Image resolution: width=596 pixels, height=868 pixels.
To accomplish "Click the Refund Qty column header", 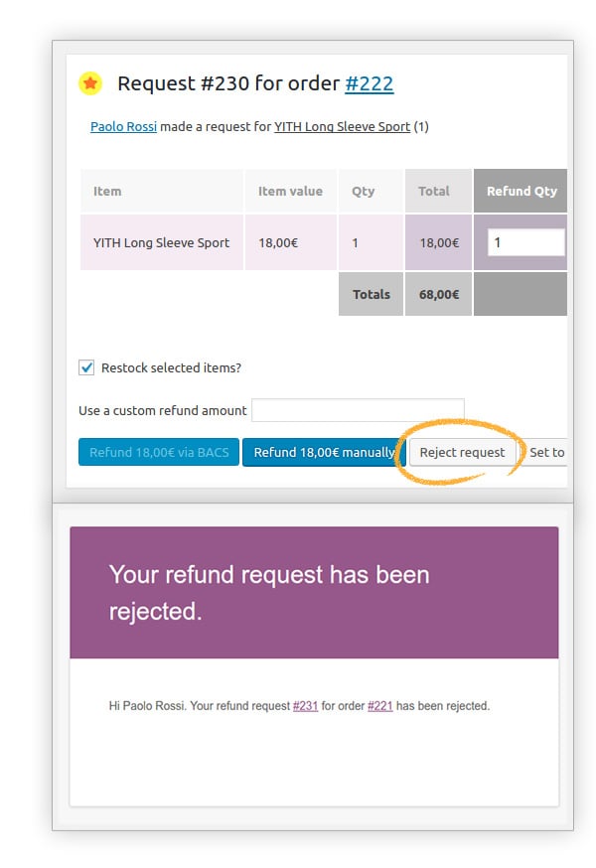I will click(521, 191).
